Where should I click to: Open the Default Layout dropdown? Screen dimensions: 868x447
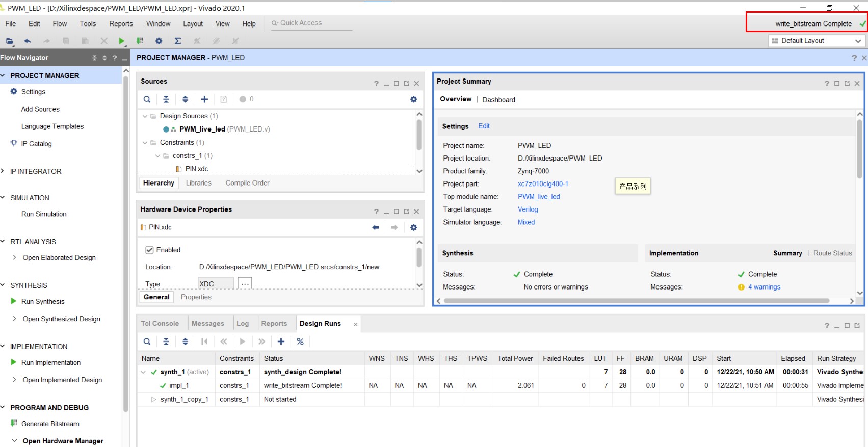point(817,41)
